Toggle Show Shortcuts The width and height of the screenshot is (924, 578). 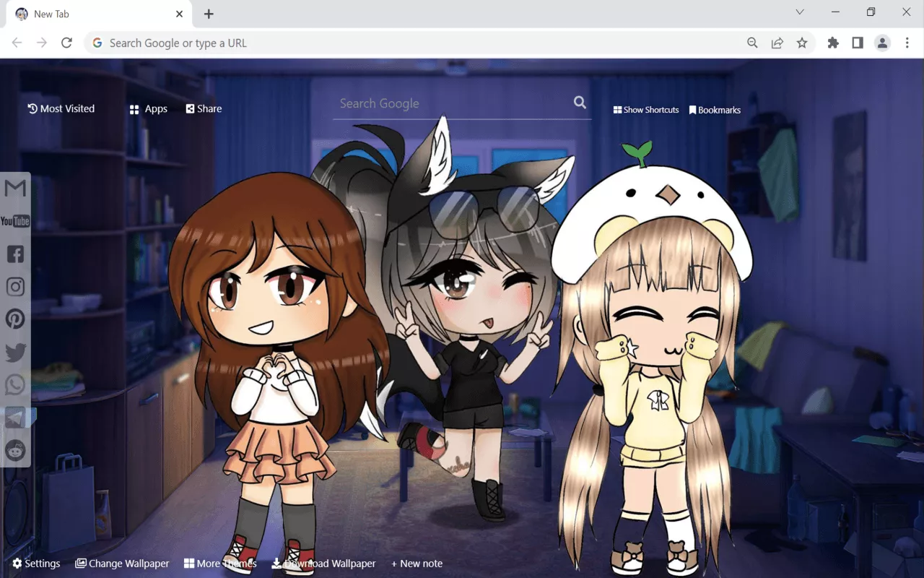pyautogui.click(x=646, y=110)
